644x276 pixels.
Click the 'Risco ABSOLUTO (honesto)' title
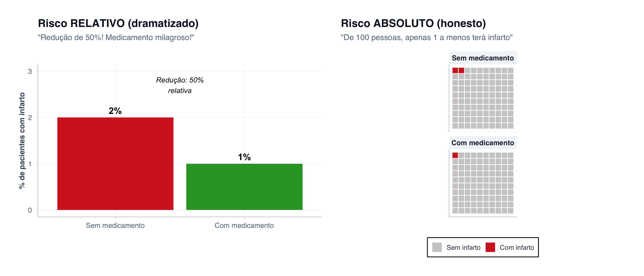[413, 23]
